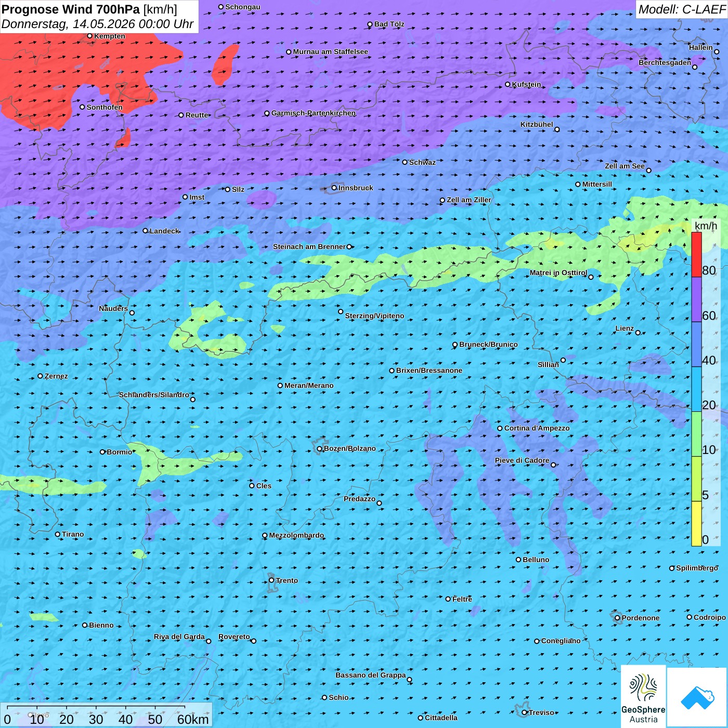Click the date Donnerstag, 14.05.2026 text

click(x=68, y=24)
